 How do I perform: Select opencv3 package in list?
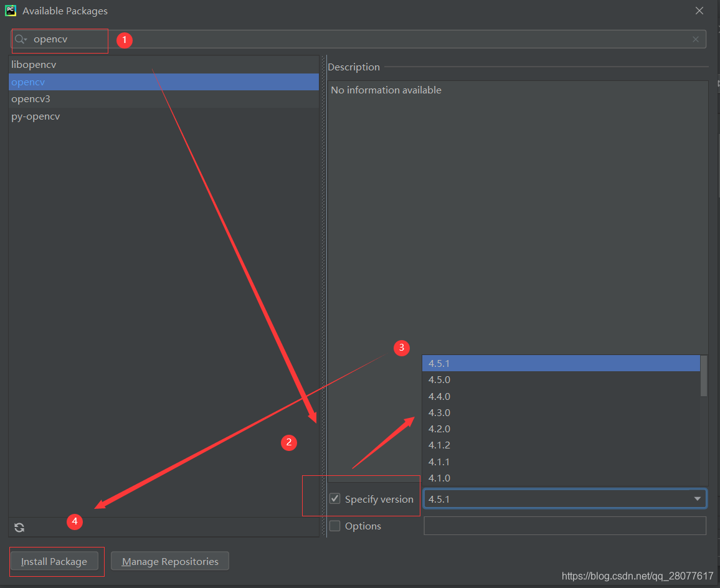(x=163, y=99)
